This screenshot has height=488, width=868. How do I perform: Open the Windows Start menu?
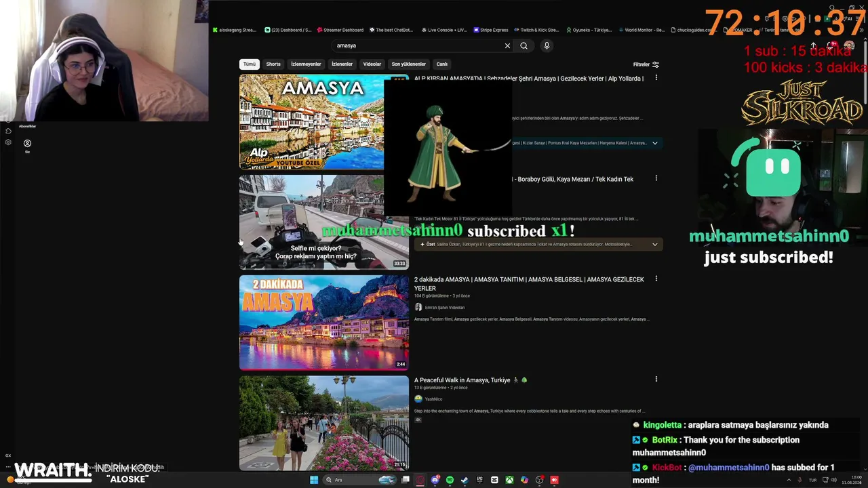(314, 480)
